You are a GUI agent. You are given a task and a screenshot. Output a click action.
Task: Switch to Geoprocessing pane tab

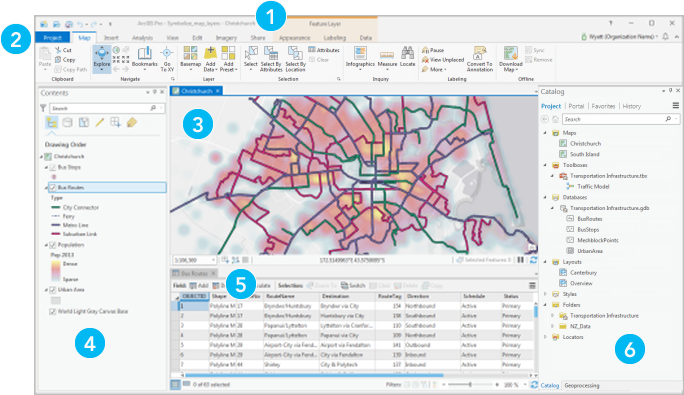(x=581, y=386)
